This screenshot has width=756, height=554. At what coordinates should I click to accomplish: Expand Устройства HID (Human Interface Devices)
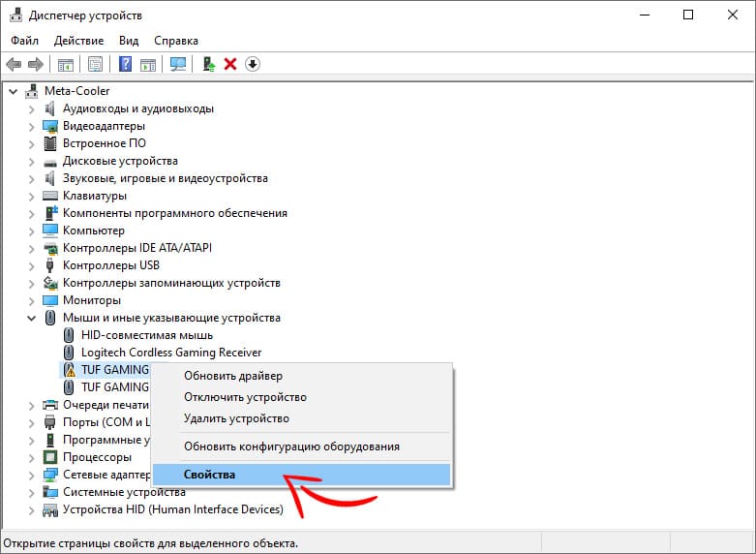(x=32, y=509)
